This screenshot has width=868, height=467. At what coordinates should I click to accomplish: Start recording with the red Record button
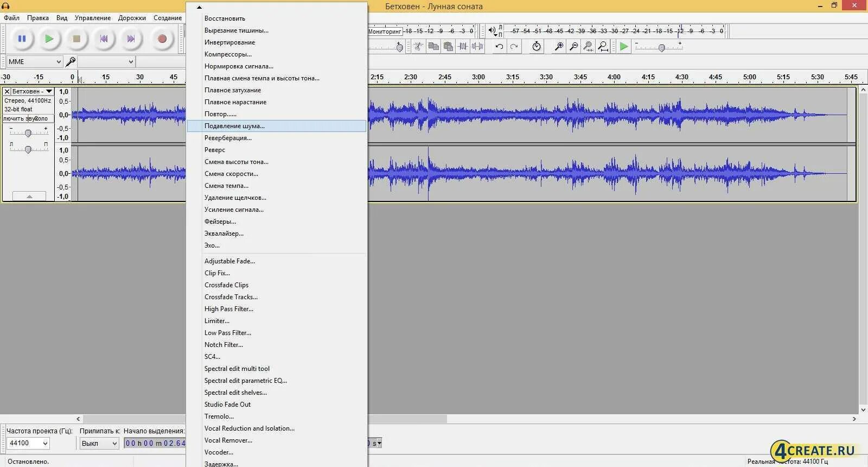pyautogui.click(x=162, y=39)
